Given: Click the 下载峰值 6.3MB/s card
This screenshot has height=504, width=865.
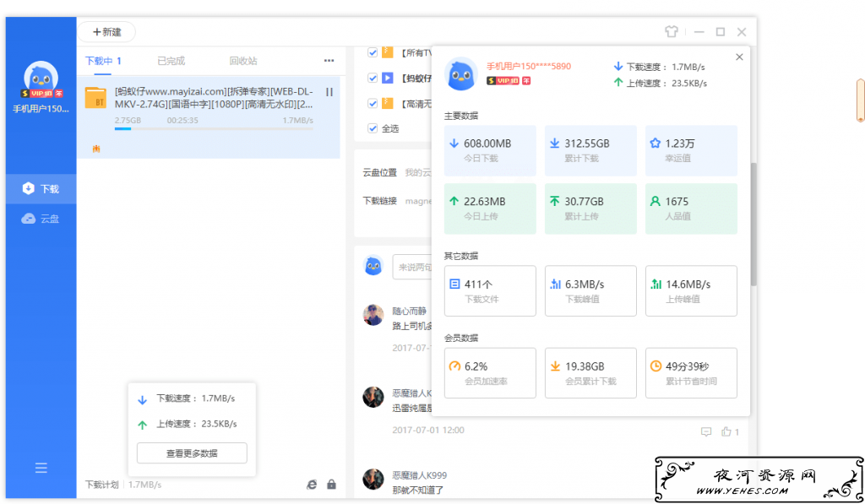Looking at the screenshot, I should (590, 291).
